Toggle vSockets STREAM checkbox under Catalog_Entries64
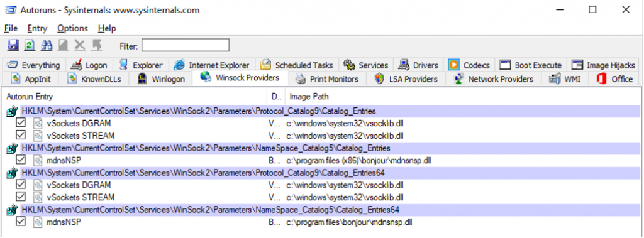Screen dimensions: 644x238 pyautogui.click(x=20, y=197)
